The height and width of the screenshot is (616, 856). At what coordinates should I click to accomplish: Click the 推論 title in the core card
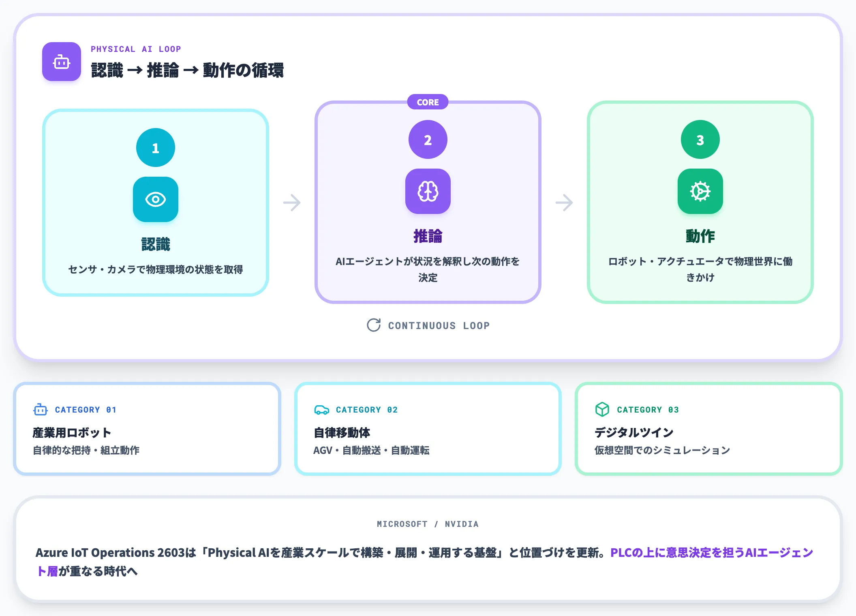click(x=428, y=236)
